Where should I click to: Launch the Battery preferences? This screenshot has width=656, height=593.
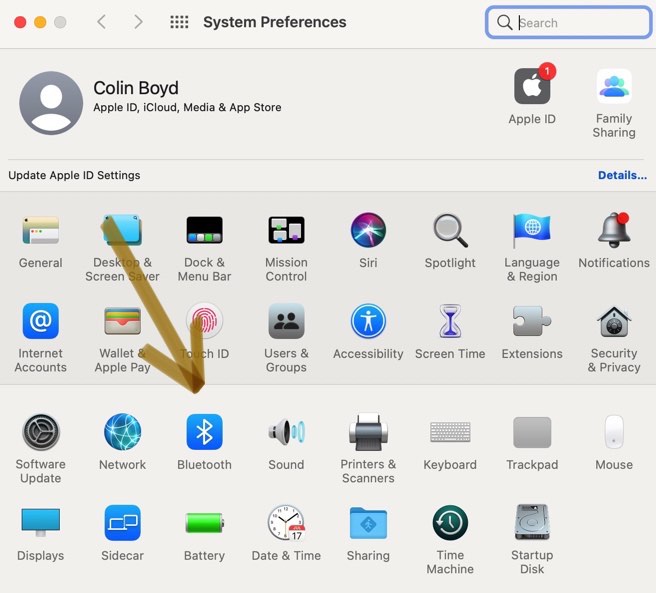(204, 524)
